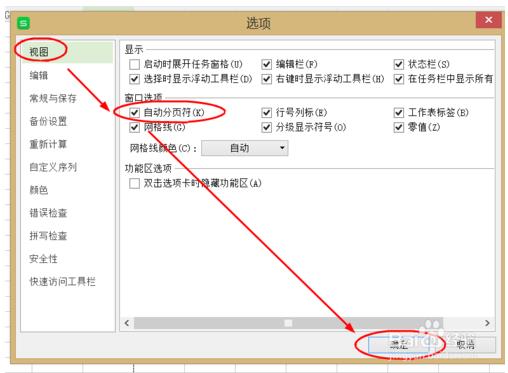This screenshot has width=508, height=373.
Task: Open 备份设置 options
Action: (x=48, y=121)
